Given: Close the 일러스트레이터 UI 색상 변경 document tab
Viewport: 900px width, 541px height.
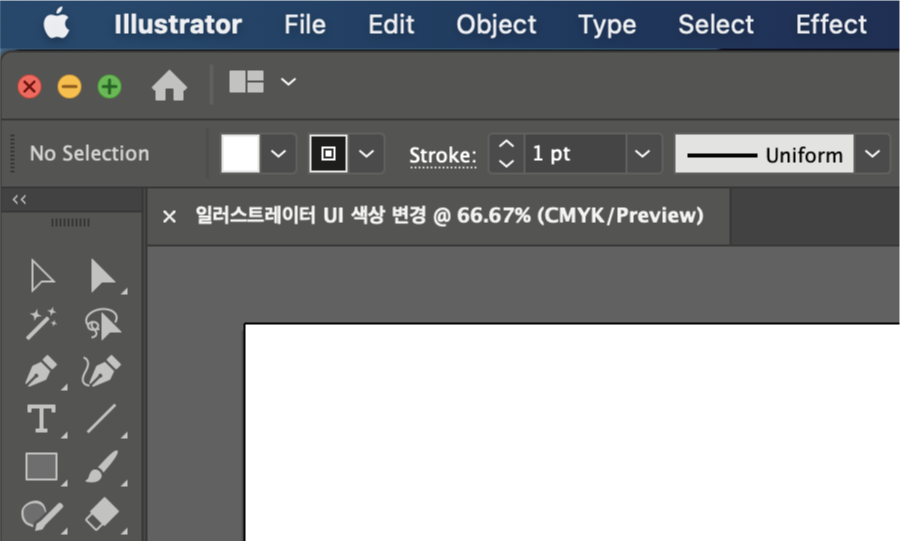Looking at the screenshot, I should [x=169, y=217].
